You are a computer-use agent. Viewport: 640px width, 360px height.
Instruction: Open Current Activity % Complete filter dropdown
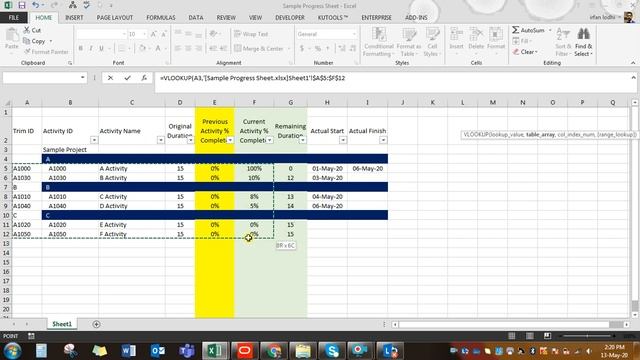(x=269, y=140)
